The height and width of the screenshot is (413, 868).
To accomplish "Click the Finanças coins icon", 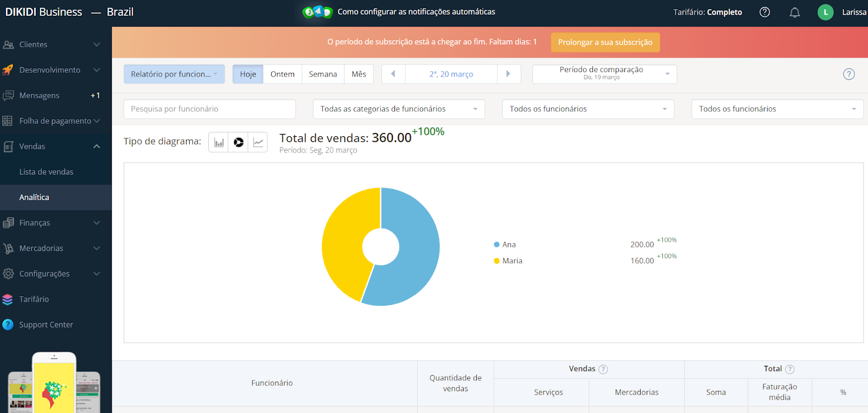I will [8, 223].
